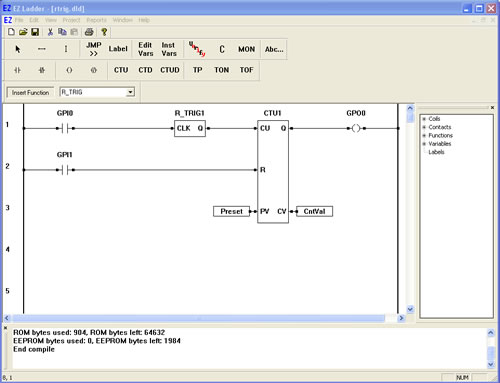Open the File menu
This screenshot has width=500, height=383.
(x=19, y=20)
